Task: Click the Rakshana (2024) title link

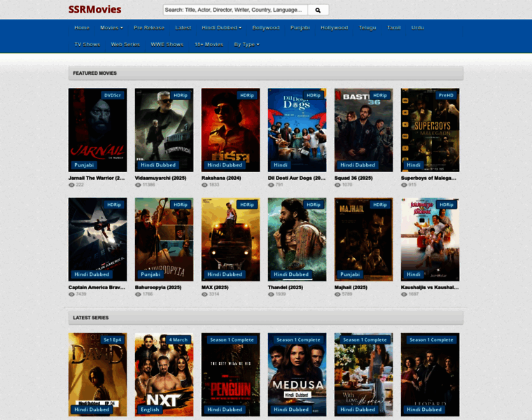Action: pos(221,178)
